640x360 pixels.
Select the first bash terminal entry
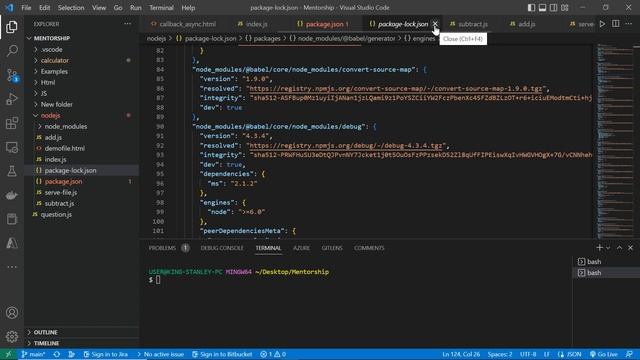pyautogui.click(x=606, y=262)
